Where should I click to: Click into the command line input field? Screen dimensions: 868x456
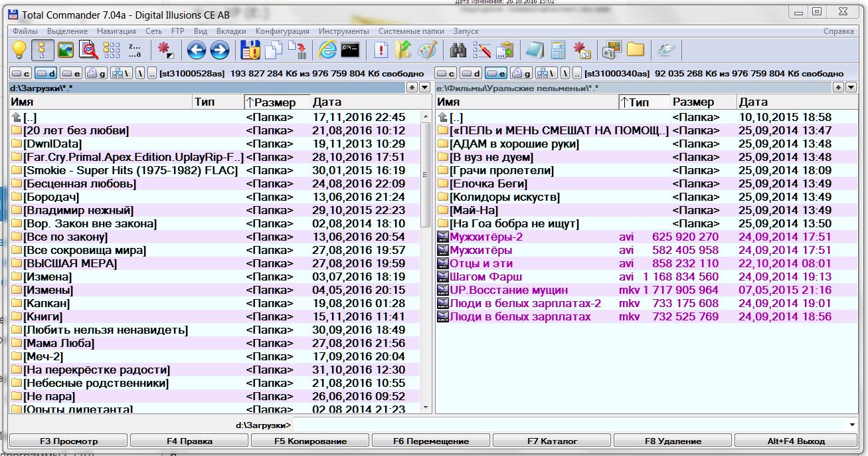570,424
